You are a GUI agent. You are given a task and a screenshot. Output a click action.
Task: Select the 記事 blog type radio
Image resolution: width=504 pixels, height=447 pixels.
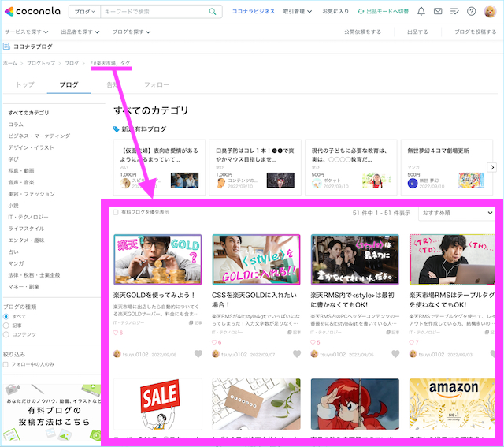[6, 326]
